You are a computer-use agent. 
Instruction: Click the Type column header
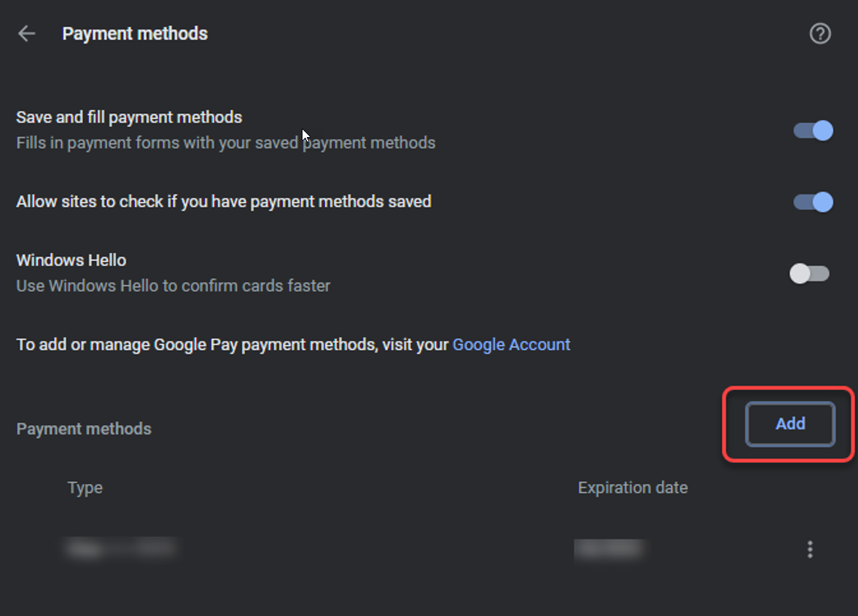(85, 488)
